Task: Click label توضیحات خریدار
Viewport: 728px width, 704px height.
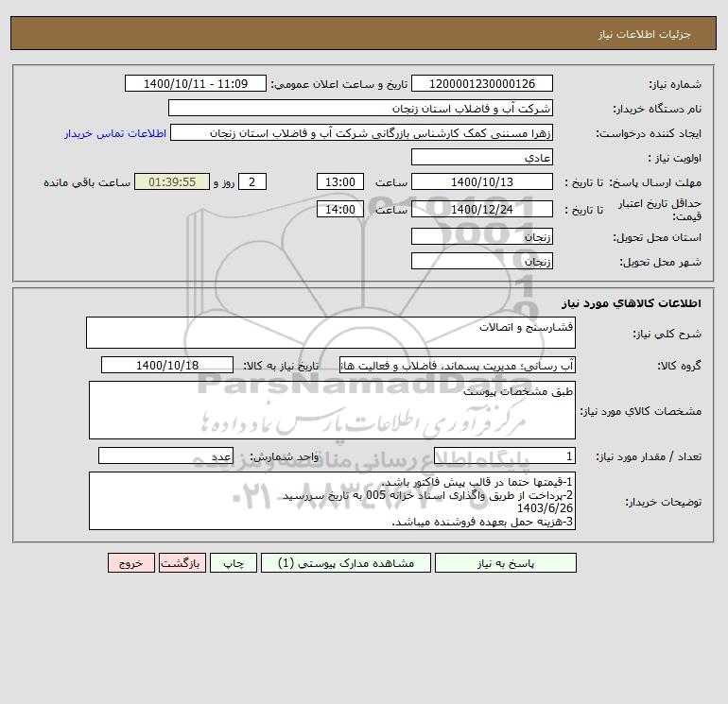Action: (663, 502)
